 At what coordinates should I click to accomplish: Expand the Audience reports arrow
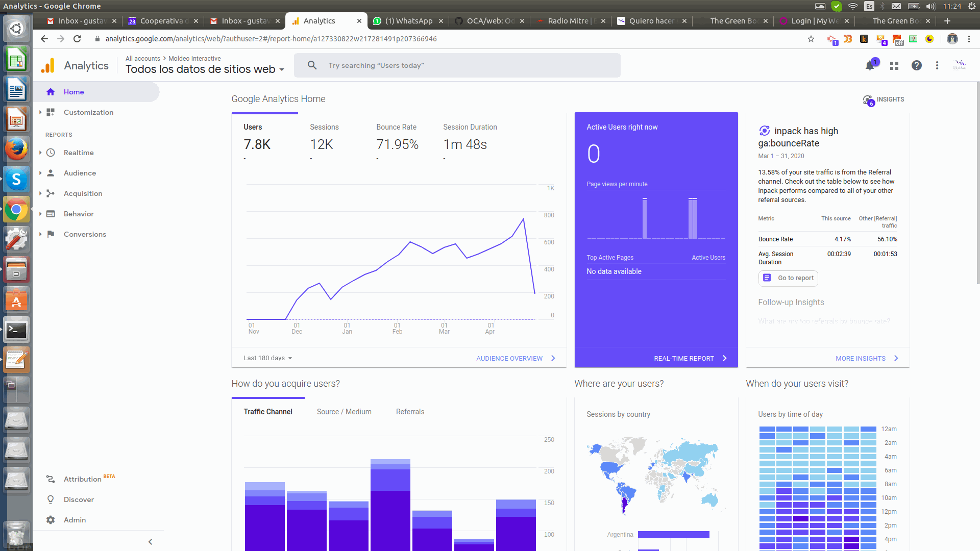(40, 173)
